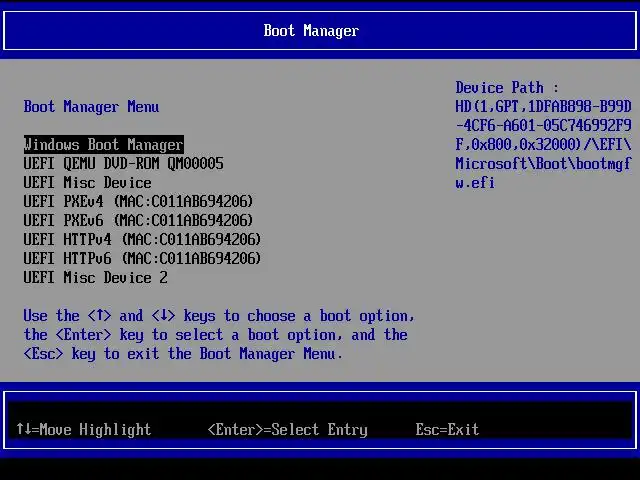This screenshot has width=640, height=480.
Task: Click the <Enter>=Select Entry hint
Action: click(288, 429)
